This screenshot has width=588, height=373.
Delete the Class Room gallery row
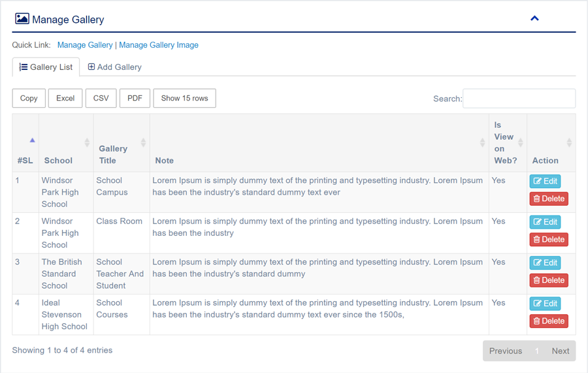click(x=548, y=239)
